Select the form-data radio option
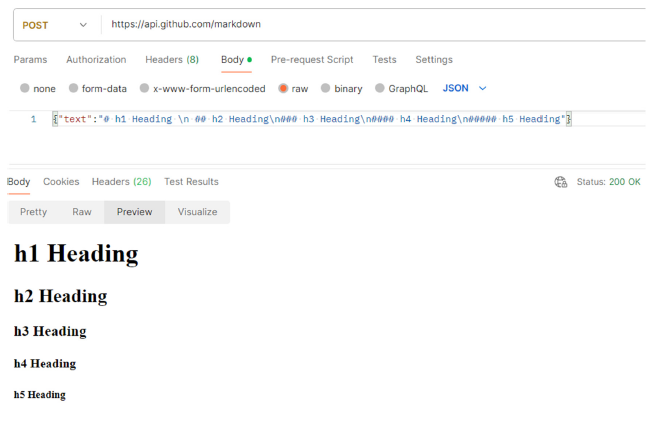The image size is (659, 436). coord(73,89)
